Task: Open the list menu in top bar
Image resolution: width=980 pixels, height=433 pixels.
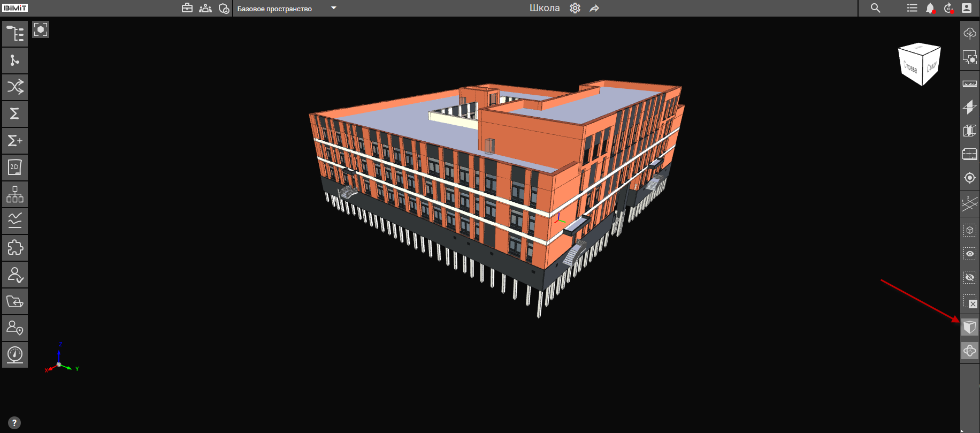Action: coord(912,8)
